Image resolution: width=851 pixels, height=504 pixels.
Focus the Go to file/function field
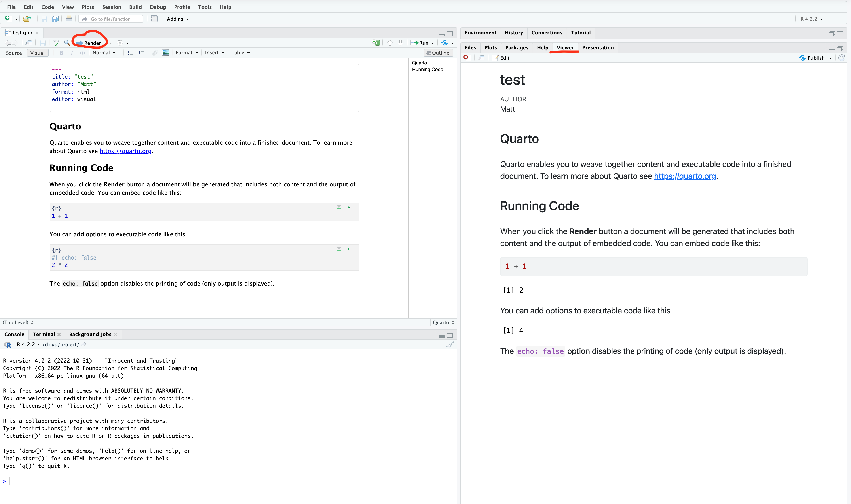pos(111,19)
